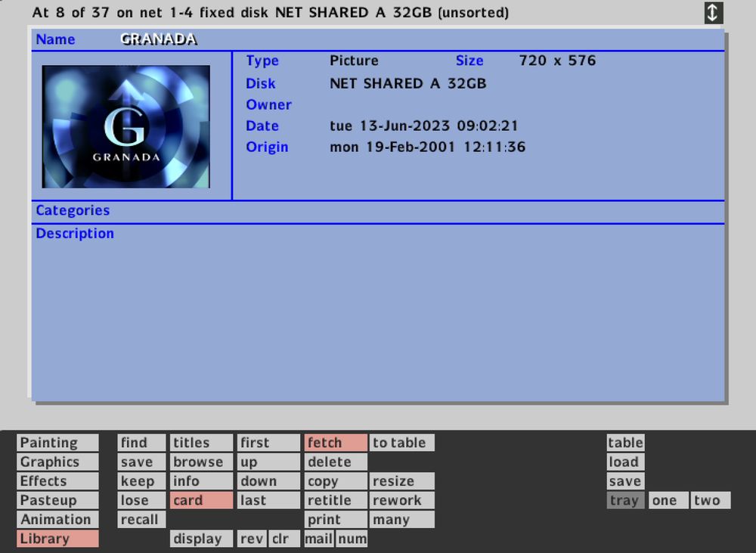
Task: Retitle the current picture
Action: coord(336,500)
